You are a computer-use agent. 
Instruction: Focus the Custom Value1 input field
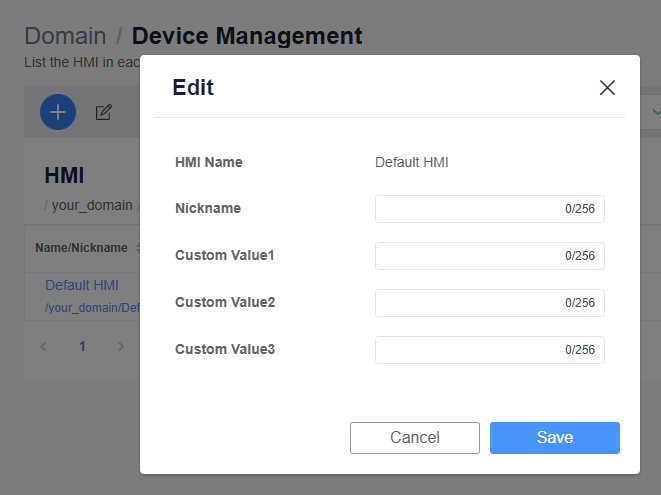[490, 256]
